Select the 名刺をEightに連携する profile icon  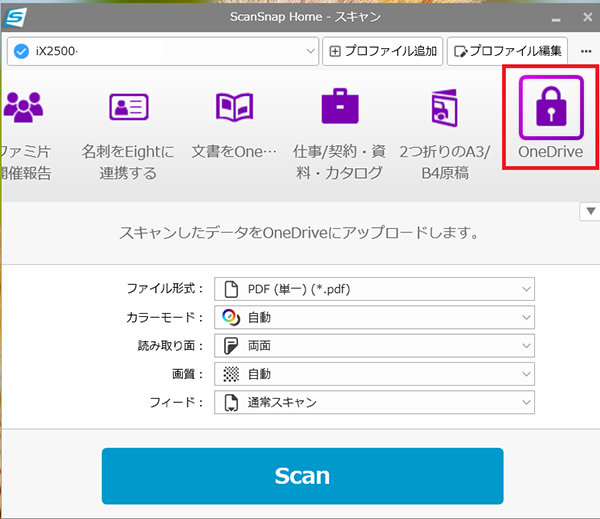pos(129,107)
